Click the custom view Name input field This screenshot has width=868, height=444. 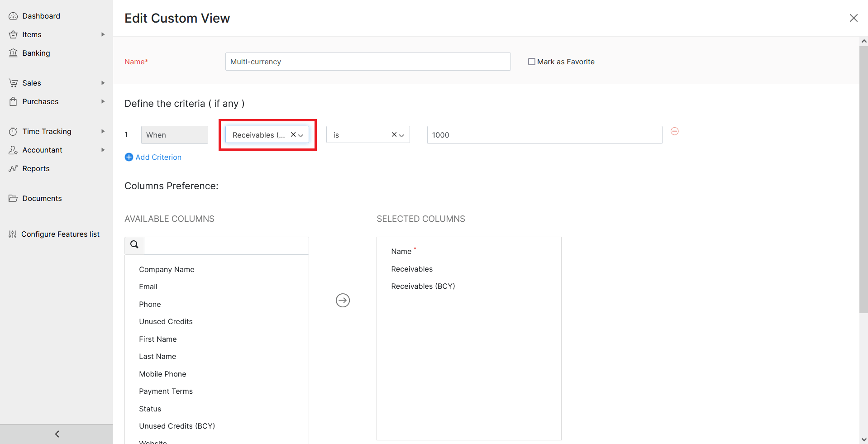367,62
